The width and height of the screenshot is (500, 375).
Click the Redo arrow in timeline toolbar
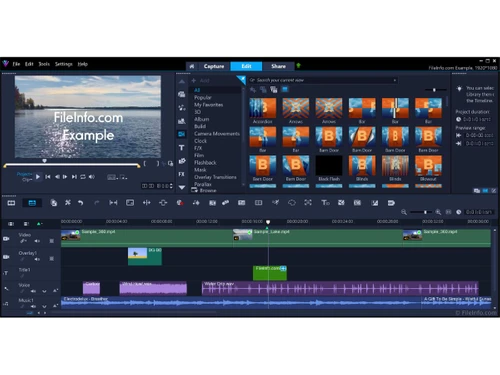click(97, 203)
